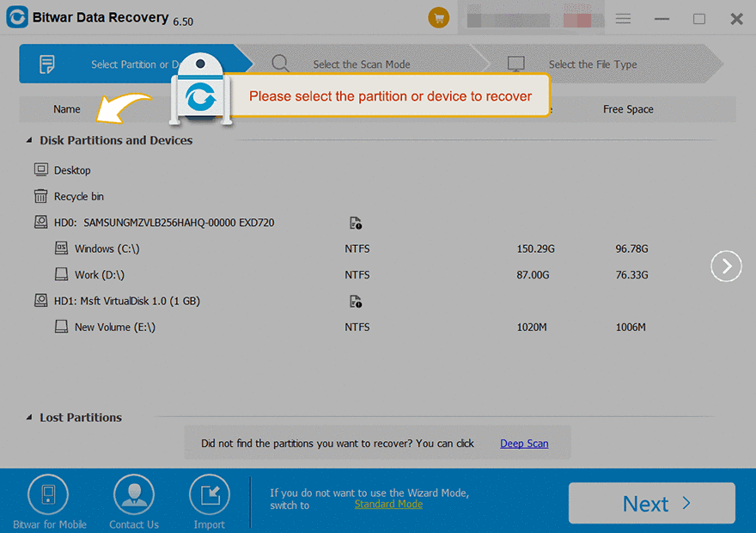Click the Next button

point(651,504)
